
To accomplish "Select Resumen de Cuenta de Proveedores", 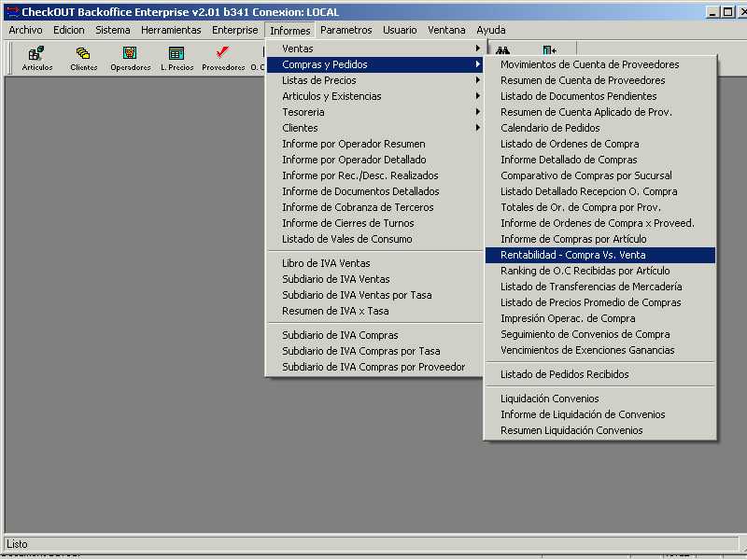I will click(599, 80).
